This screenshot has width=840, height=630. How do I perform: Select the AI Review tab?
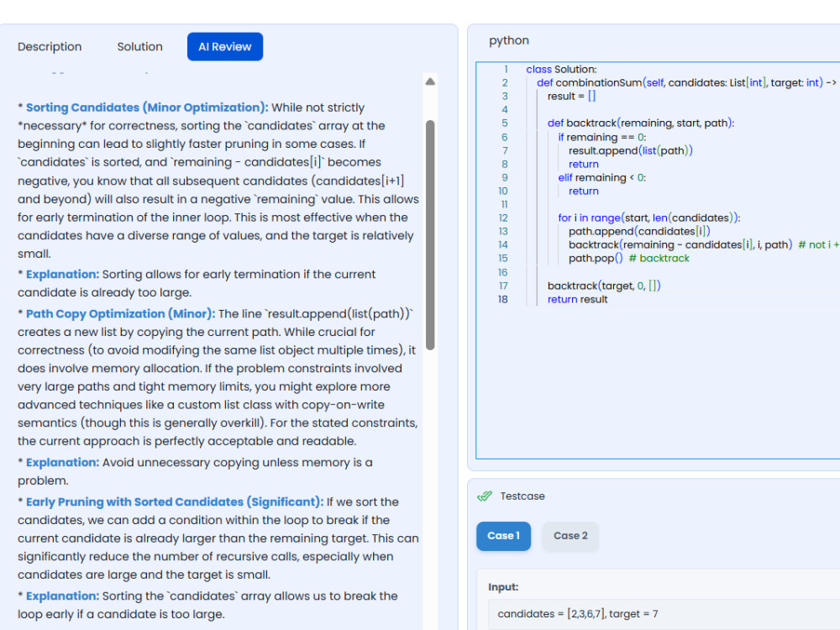click(x=225, y=46)
